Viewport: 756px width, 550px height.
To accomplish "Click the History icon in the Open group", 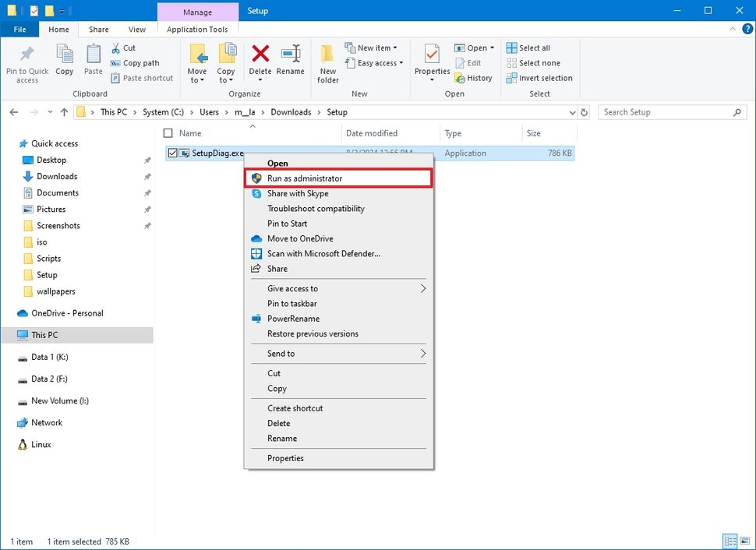I will pyautogui.click(x=474, y=78).
